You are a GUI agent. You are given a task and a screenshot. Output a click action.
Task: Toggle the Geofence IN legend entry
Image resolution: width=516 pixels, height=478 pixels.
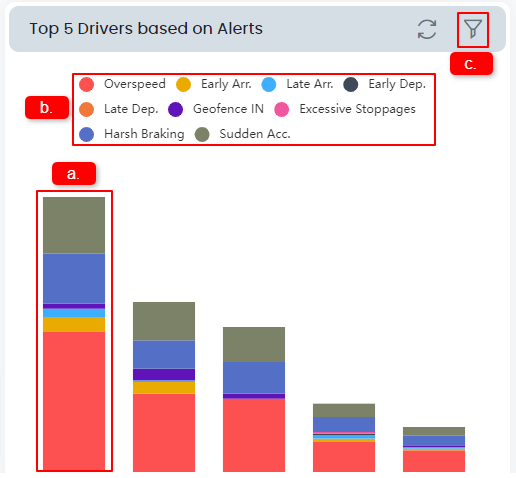pyautogui.click(x=216, y=109)
